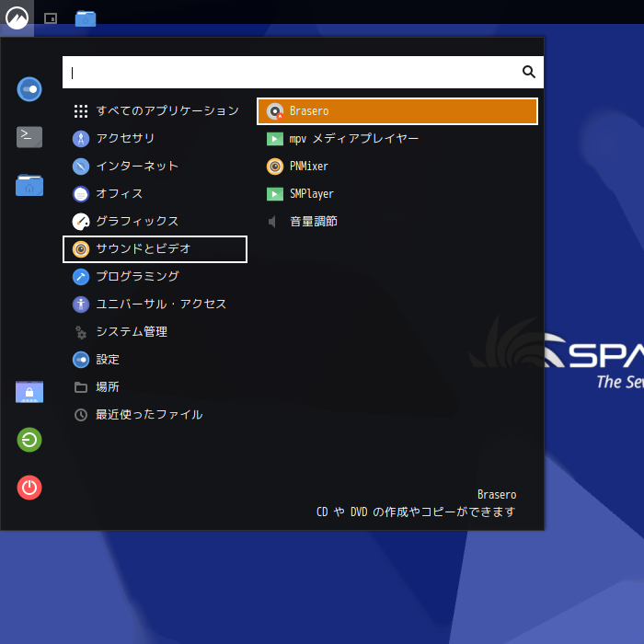Viewport: 644px width, 644px height.
Task: Launch mpv メディアプレイヤー
Action: pos(397,139)
